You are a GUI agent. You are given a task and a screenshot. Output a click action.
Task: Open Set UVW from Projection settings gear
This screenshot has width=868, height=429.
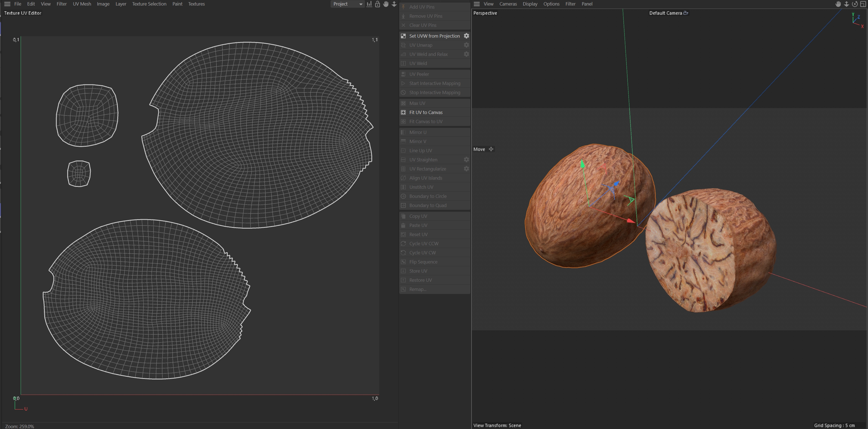pos(466,36)
